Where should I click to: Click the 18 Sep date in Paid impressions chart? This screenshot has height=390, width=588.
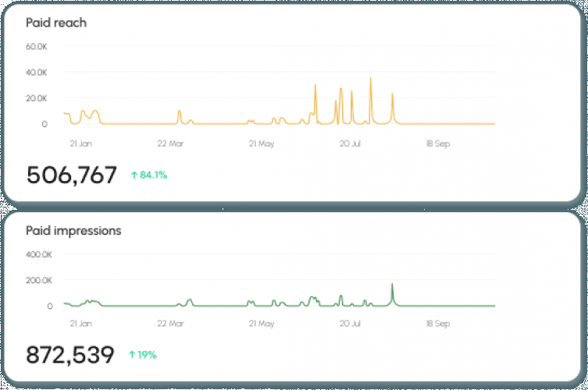click(438, 324)
